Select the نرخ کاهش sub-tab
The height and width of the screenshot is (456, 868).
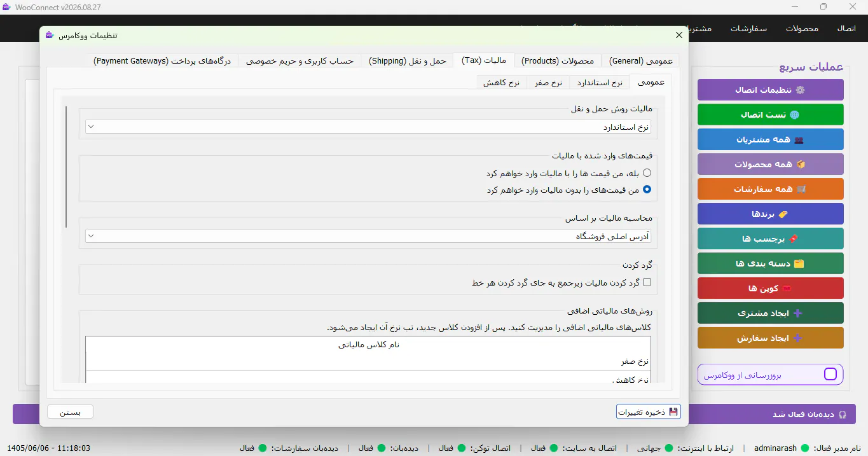[x=502, y=83]
